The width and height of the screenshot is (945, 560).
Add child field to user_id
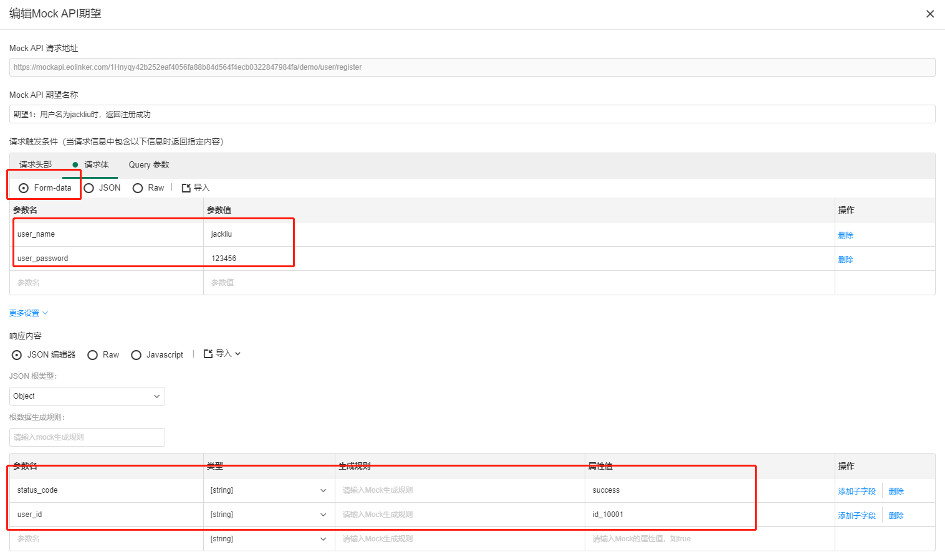pyautogui.click(x=856, y=515)
